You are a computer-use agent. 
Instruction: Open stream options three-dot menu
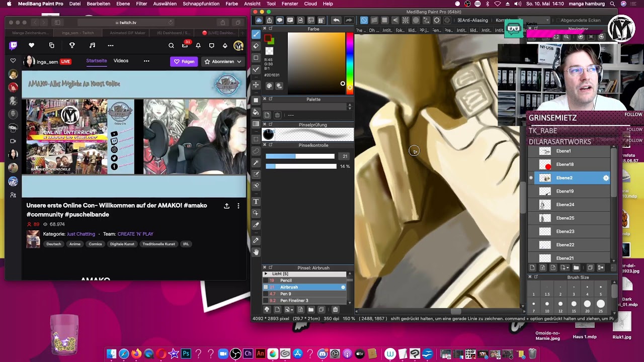click(x=238, y=206)
